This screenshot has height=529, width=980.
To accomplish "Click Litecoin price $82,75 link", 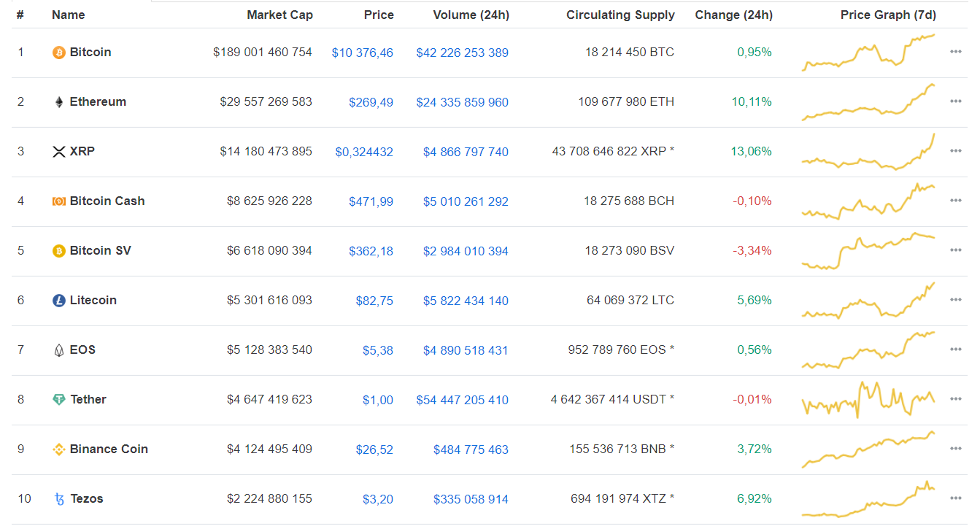I will click(x=375, y=301).
